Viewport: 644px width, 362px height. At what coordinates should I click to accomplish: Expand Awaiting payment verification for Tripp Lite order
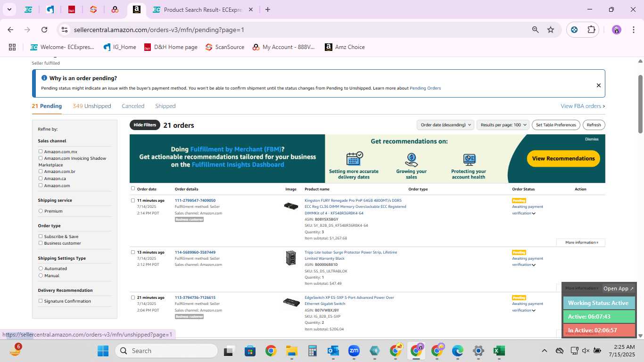click(x=534, y=265)
